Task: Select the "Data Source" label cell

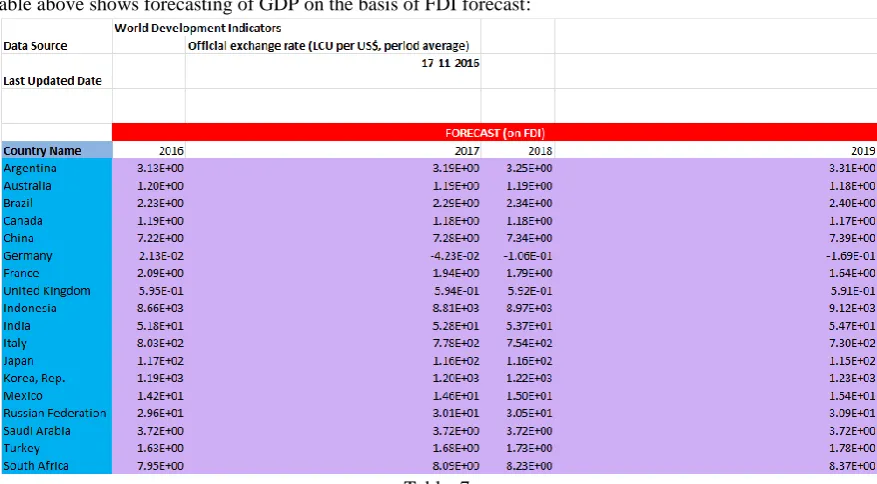Action: (x=35, y=46)
